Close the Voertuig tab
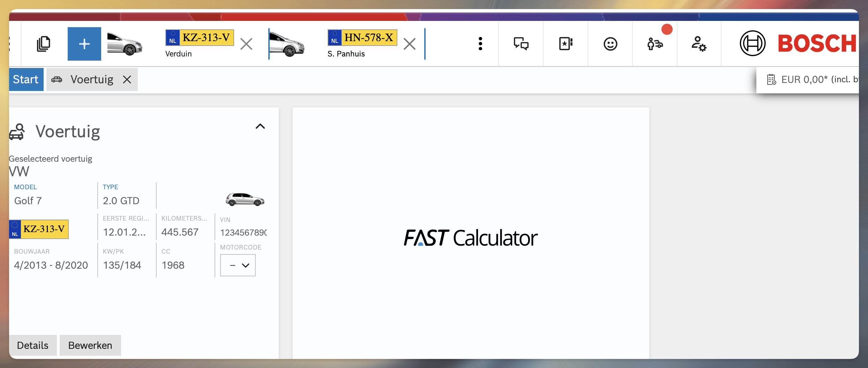 pyautogui.click(x=127, y=79)
